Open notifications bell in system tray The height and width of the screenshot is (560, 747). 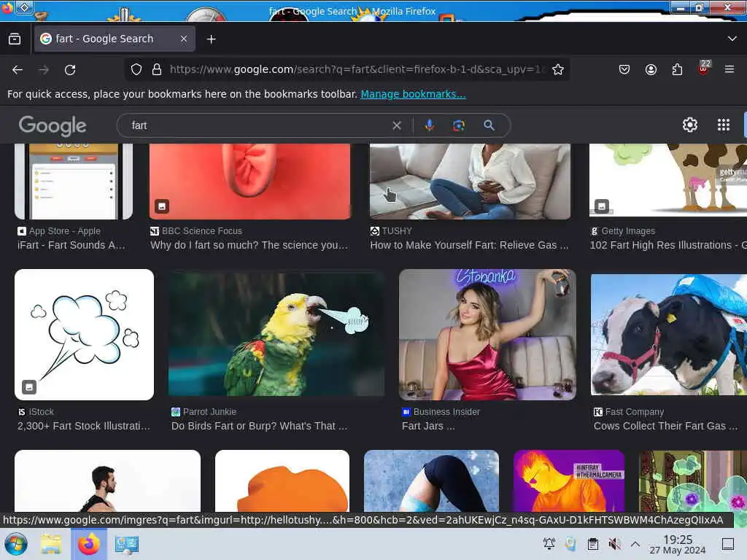549,543
